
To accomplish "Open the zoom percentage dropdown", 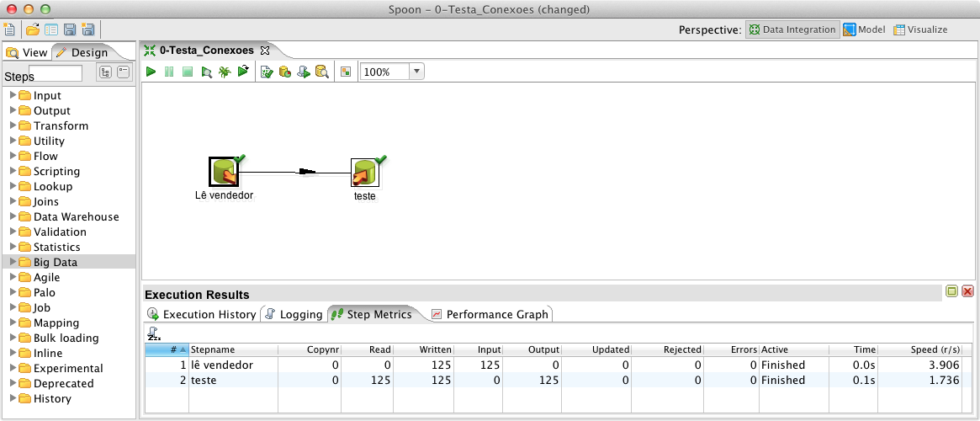I will [x=417, y=72].
